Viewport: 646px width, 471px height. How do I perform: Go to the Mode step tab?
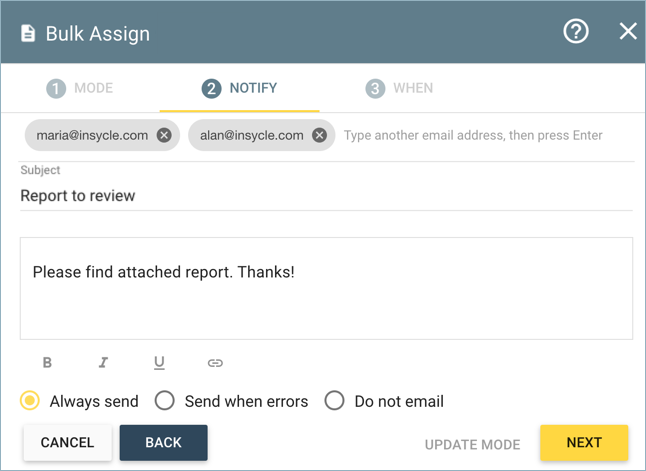[80, 88]
